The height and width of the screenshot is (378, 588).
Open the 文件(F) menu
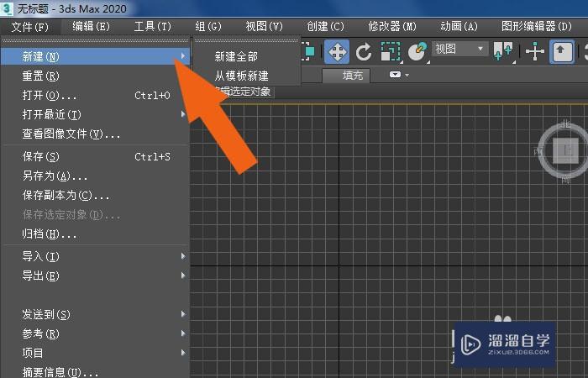30,27
